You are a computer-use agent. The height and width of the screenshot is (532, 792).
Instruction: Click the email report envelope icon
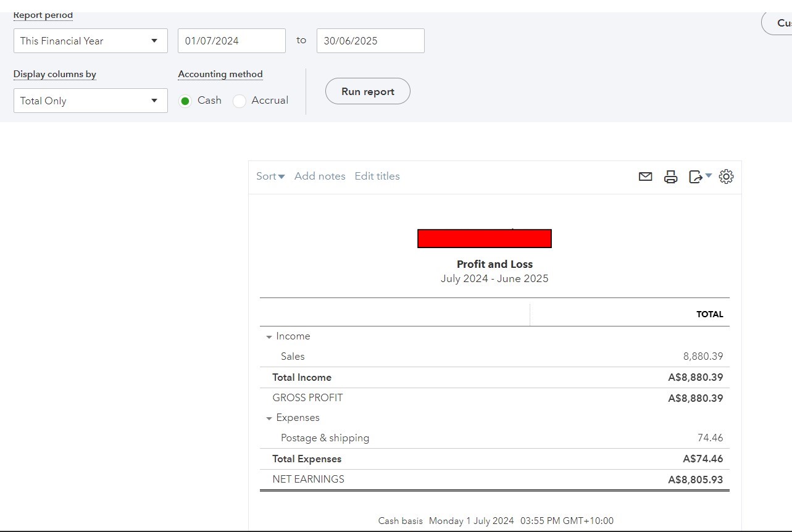pos(645,177)
